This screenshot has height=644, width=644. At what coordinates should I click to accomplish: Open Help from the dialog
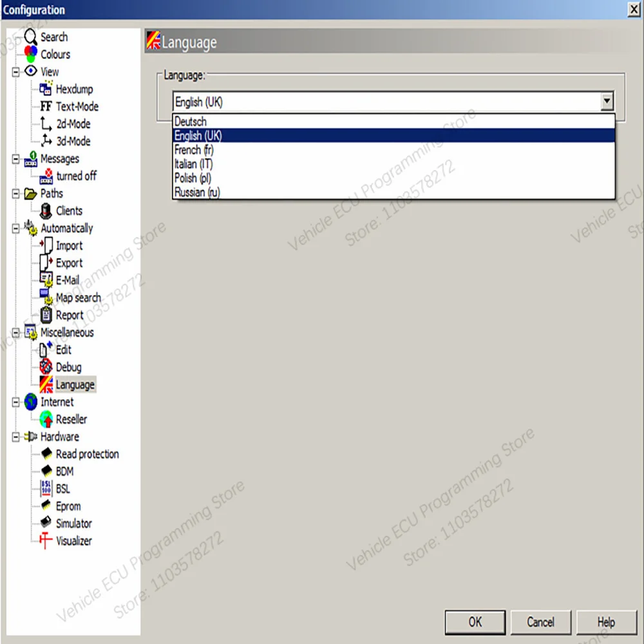pos(606,622)
